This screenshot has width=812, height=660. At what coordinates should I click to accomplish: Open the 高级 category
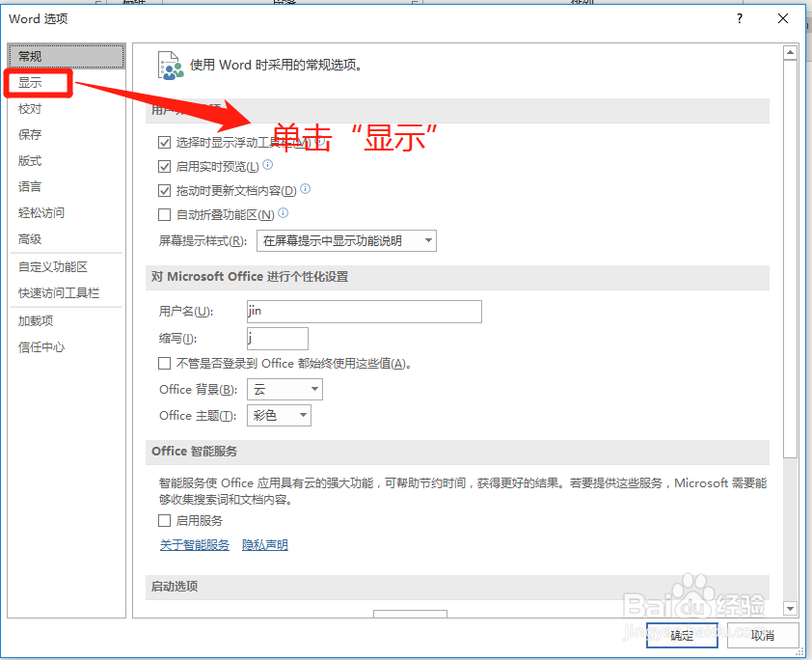click(x=67, y=239)
